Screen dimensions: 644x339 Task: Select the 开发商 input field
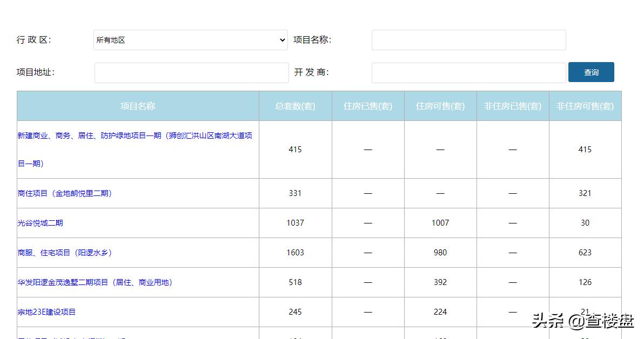(468, 73)
